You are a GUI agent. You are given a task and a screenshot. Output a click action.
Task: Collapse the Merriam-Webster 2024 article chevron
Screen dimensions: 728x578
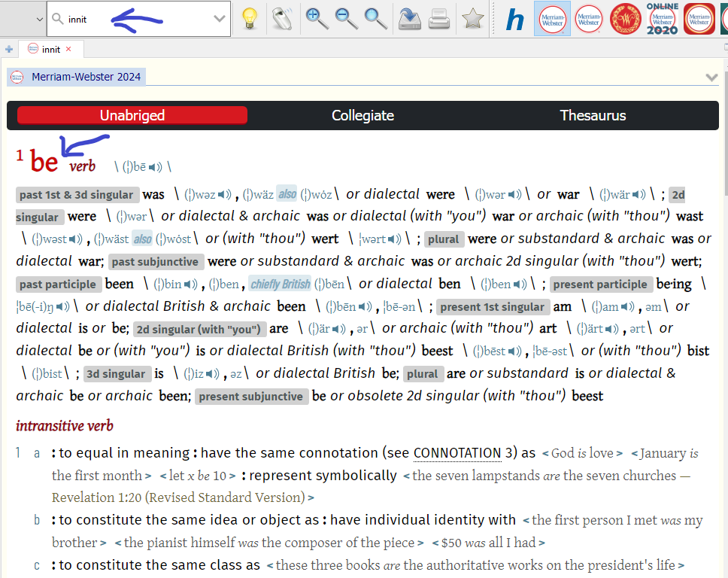711,77
